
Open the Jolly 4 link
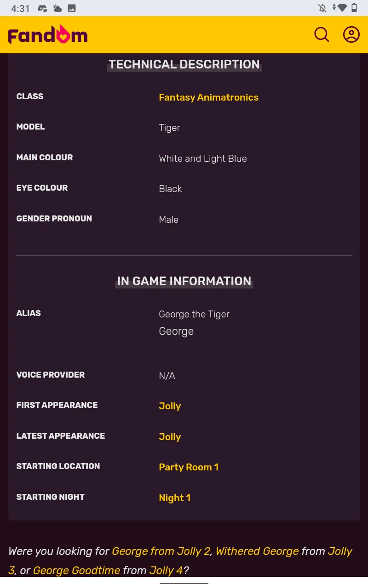pyautogui.click(x=166, y=571)
